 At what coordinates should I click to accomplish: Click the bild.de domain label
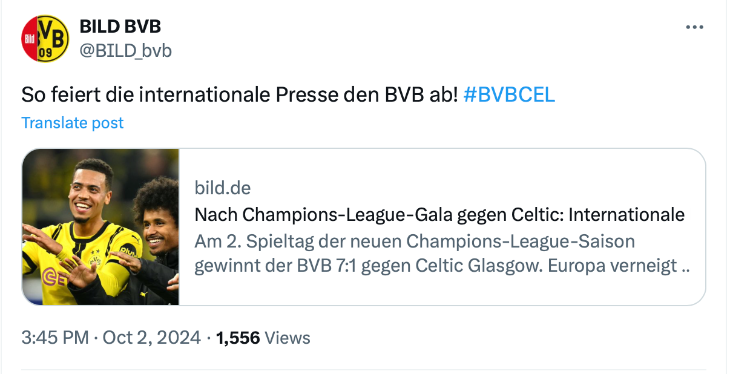click(x=223, y=188)
